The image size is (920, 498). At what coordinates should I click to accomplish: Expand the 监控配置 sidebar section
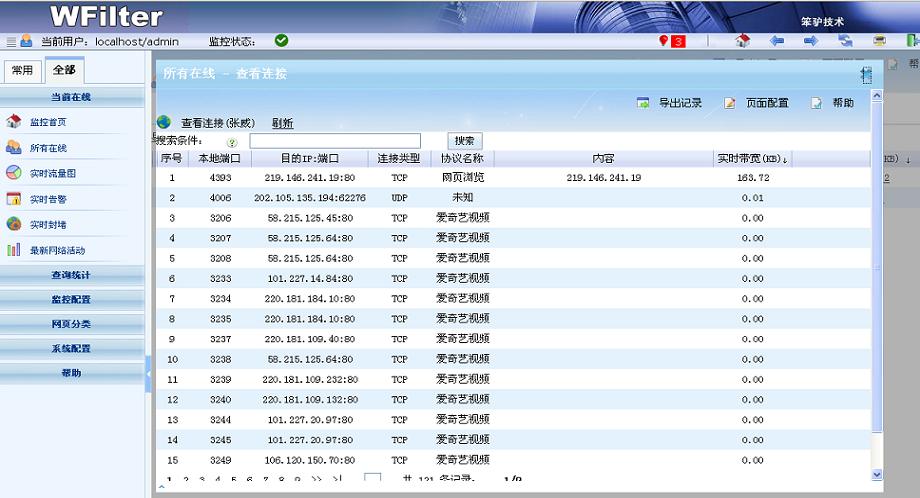[x=71, y=299]
